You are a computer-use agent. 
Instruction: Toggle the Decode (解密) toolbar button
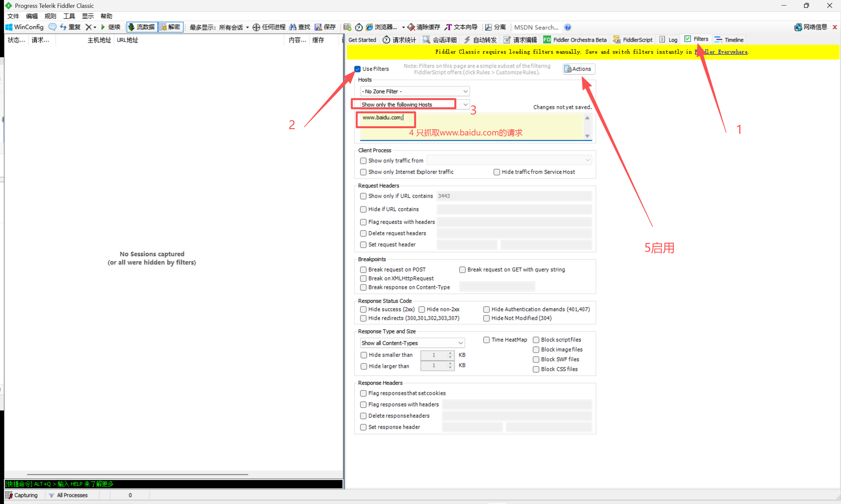tap(170, 27)
